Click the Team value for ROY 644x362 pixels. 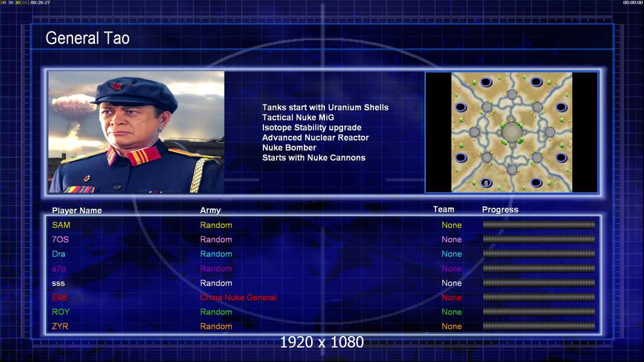[x=451, y=312]
